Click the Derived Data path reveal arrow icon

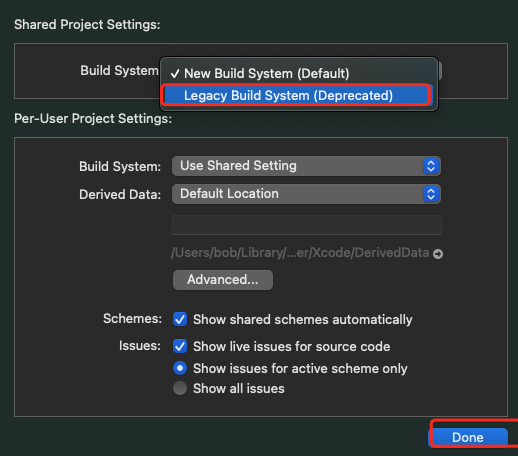coord(438,254)
